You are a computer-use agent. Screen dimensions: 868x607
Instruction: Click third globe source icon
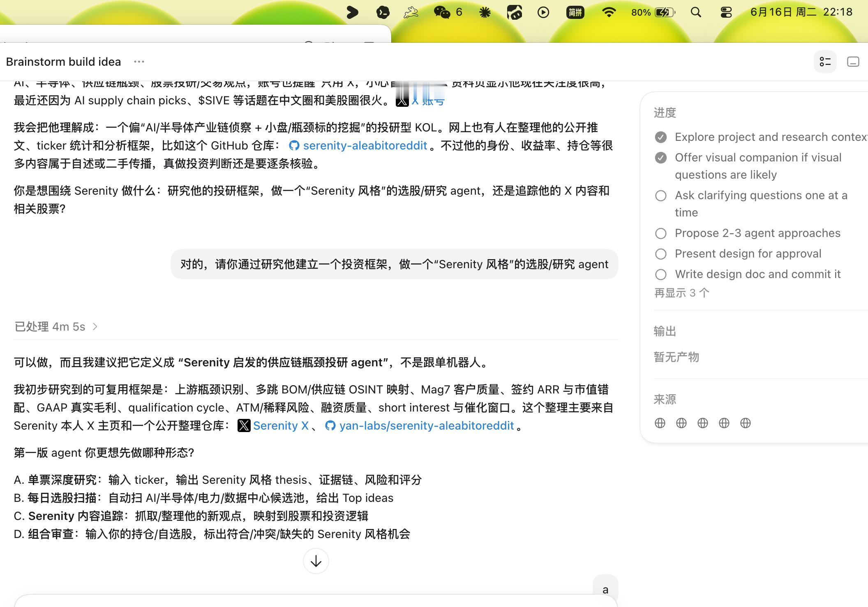tap(703, 423)
